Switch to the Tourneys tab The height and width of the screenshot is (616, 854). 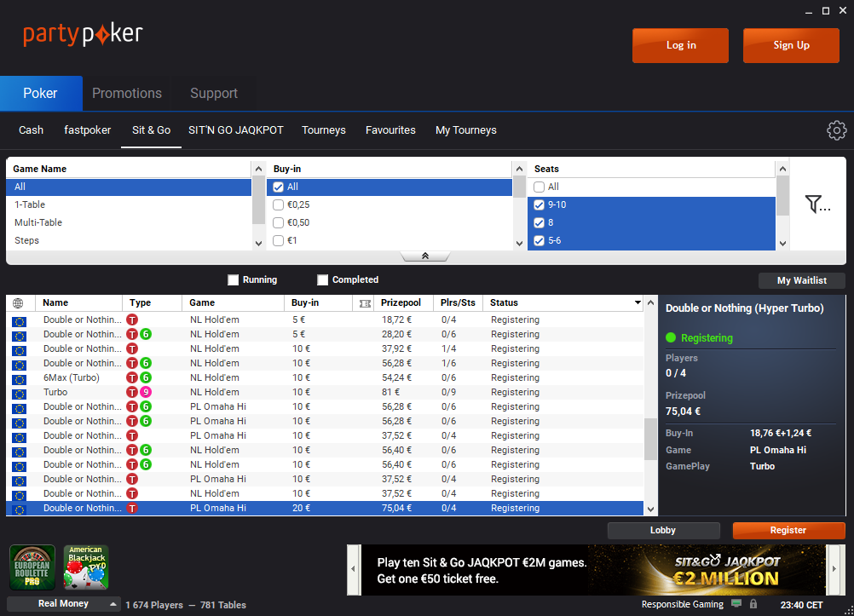[x=323, y=130]
